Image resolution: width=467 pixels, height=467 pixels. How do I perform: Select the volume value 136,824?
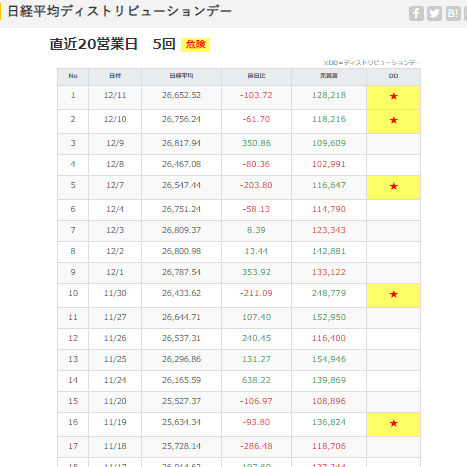tap(329, 422)
